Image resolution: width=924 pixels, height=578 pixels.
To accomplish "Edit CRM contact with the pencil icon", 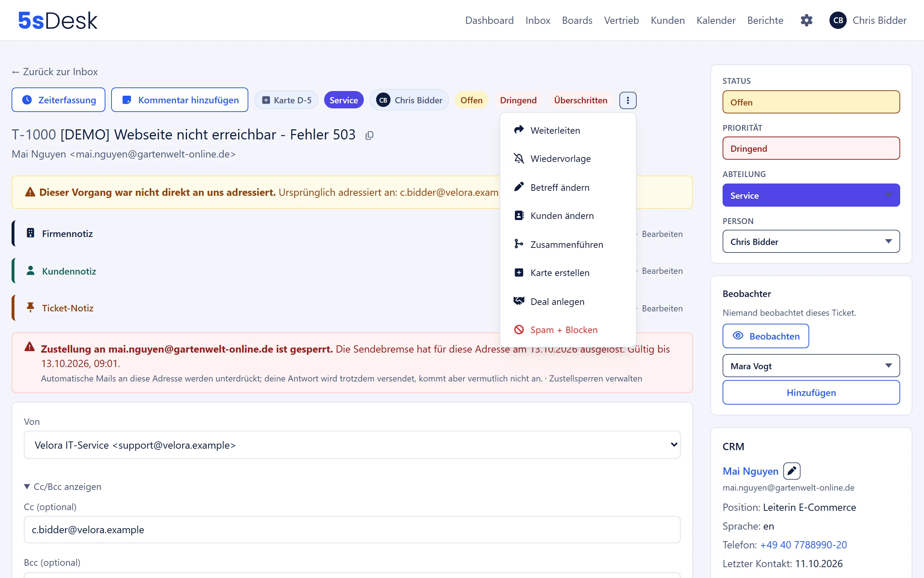I will click(x=792, y=471).
